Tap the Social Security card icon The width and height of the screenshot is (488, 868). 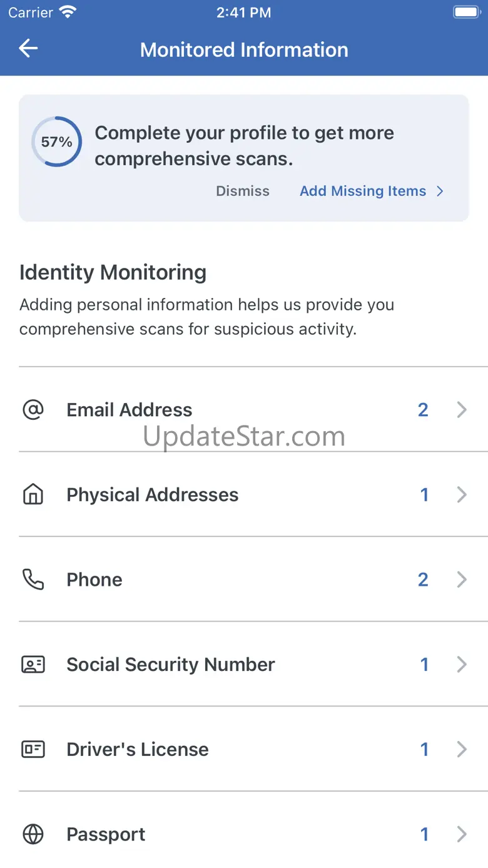33,665
